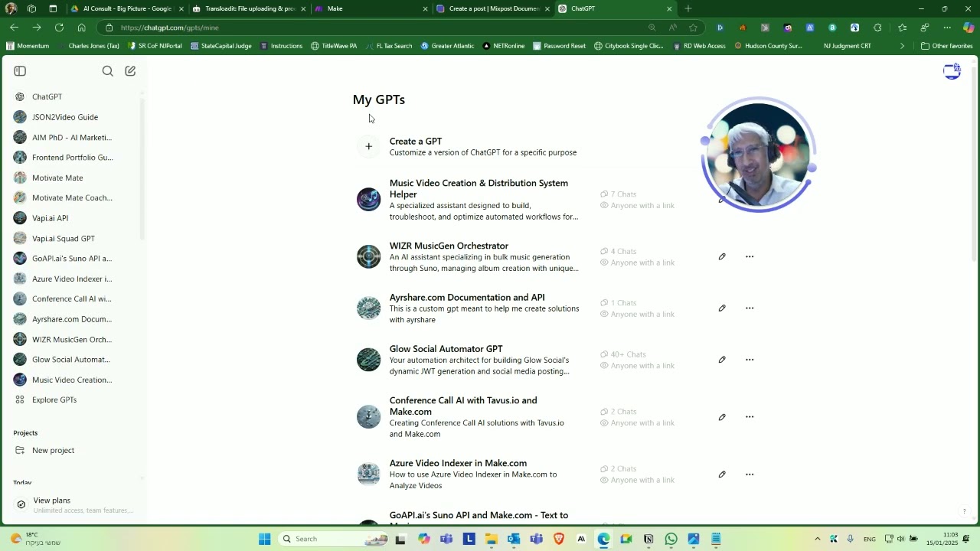Open File Explorer from the taskbar
The height and width of the screenshot is (551, 980).
point(492,539)
